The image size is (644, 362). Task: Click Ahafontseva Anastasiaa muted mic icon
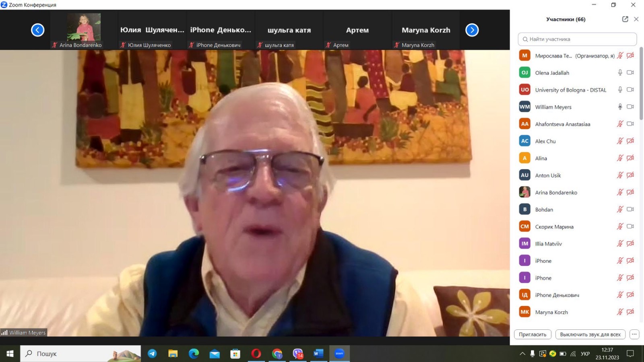coord(620,124)
